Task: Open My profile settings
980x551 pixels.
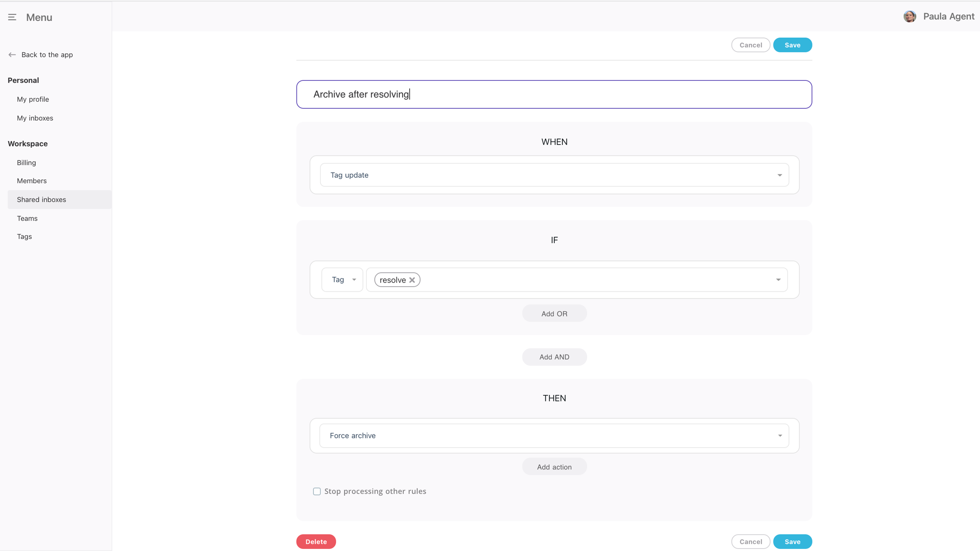Action: (33, 99)
